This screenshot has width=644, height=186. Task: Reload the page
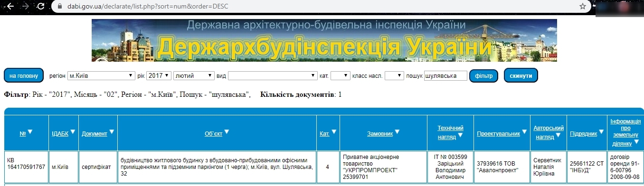tap(41, 7)
